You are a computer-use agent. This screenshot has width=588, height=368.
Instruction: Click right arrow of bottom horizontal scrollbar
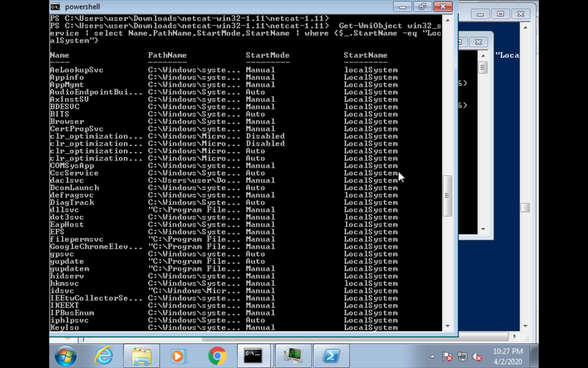pos(514,336)
